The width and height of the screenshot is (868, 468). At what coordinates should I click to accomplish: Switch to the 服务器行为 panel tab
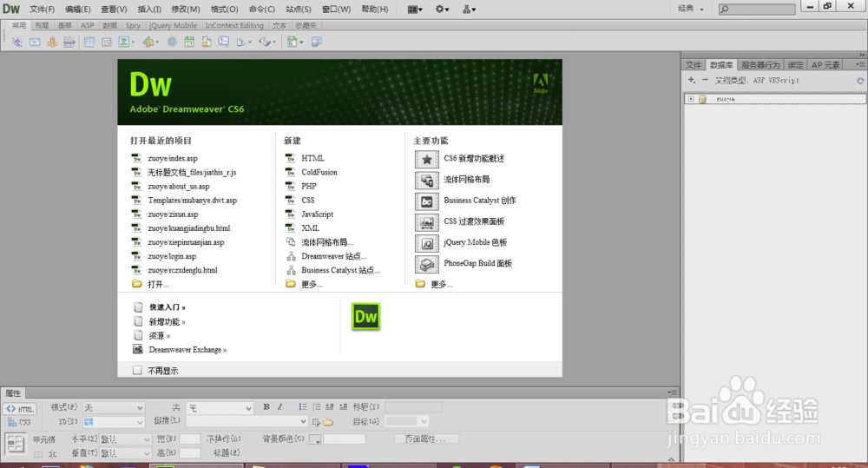pyautogui.click(x=760, y=65)
